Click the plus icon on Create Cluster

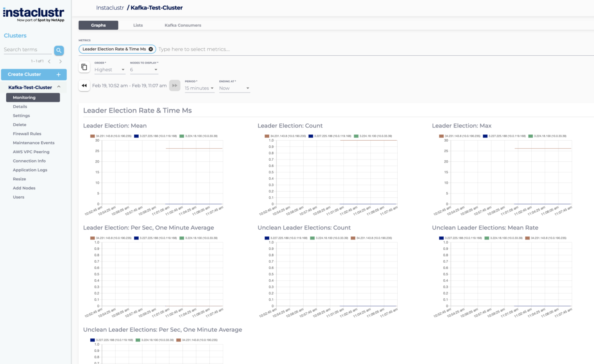coord(59,75)
